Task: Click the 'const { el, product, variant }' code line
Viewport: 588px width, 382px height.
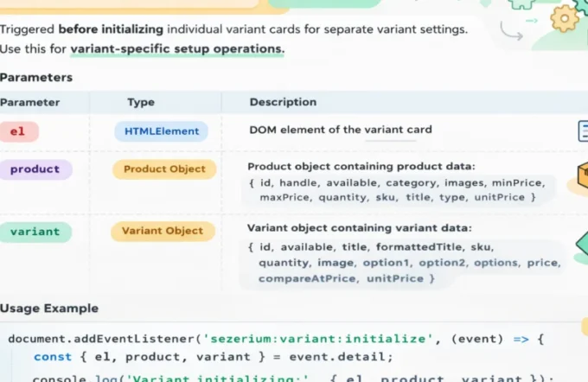Action: [213, 357]
